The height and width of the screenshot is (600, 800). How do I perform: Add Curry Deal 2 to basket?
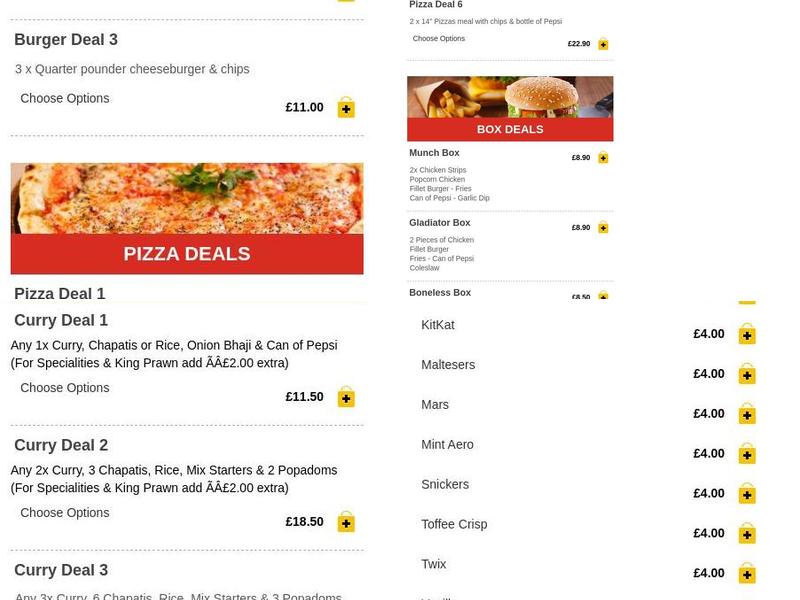tap(346, 522)
